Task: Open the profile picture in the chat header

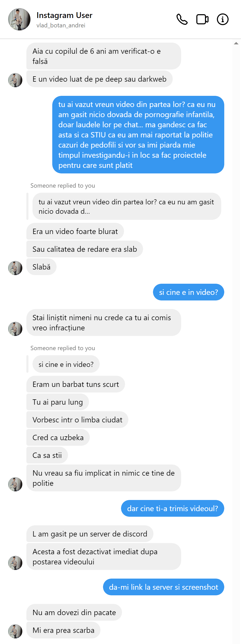Action: tap(19, 19)
